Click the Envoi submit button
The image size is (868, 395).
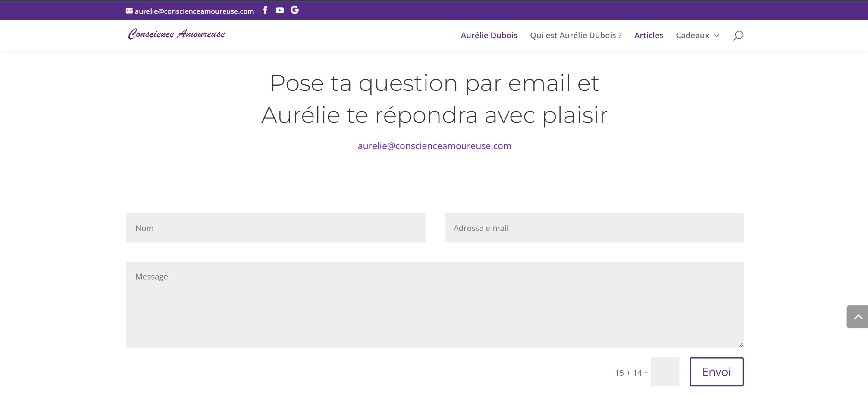tap(716, 371)
